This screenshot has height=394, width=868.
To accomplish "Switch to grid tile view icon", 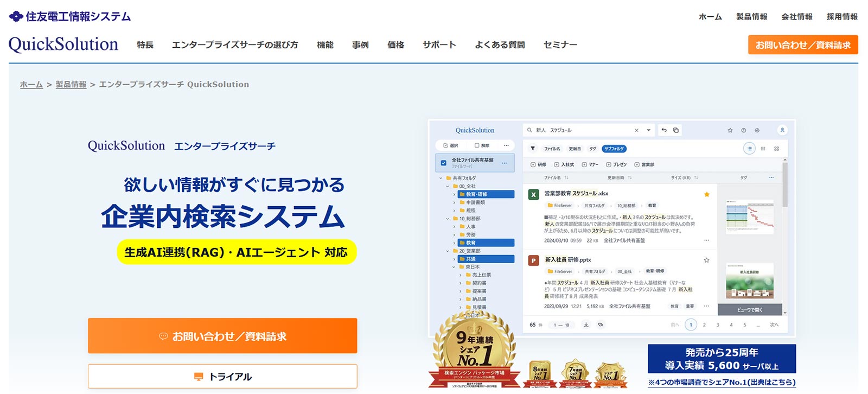I will 777,149.
